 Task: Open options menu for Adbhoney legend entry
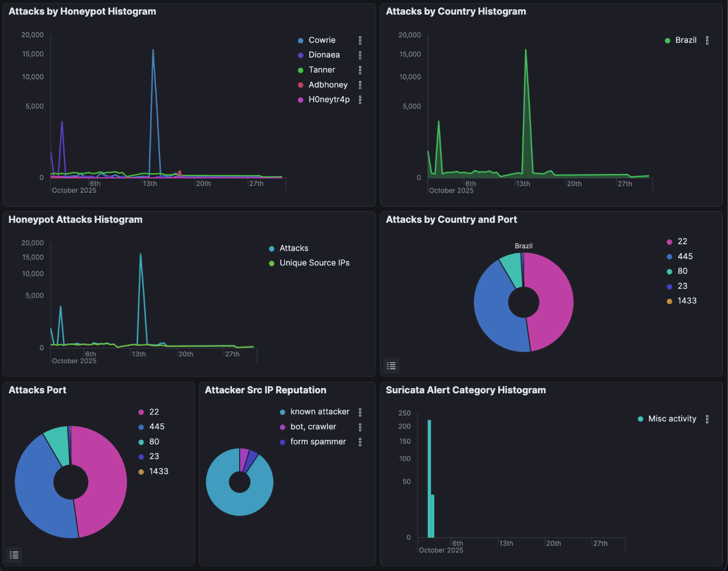[x=360, y=85]
